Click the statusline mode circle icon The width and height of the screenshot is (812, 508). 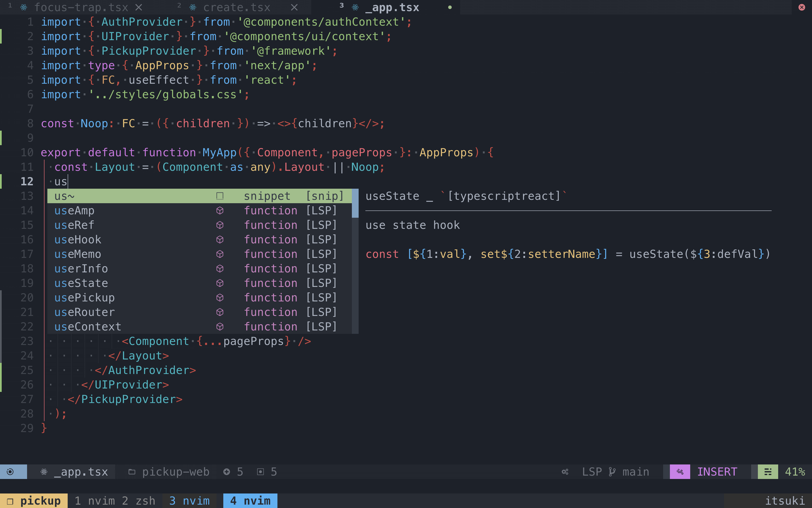pos(10,472)
